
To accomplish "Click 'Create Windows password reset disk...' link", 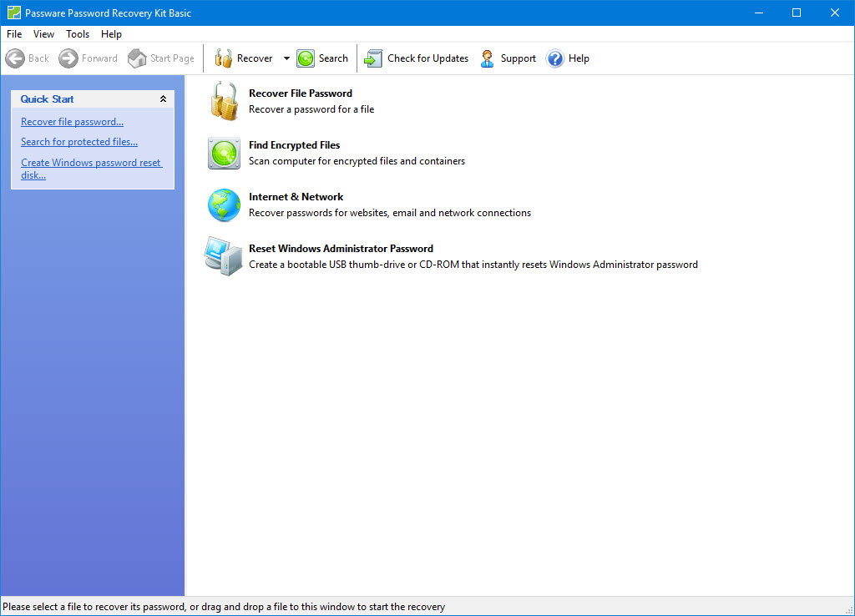I will tap(92, 169).
